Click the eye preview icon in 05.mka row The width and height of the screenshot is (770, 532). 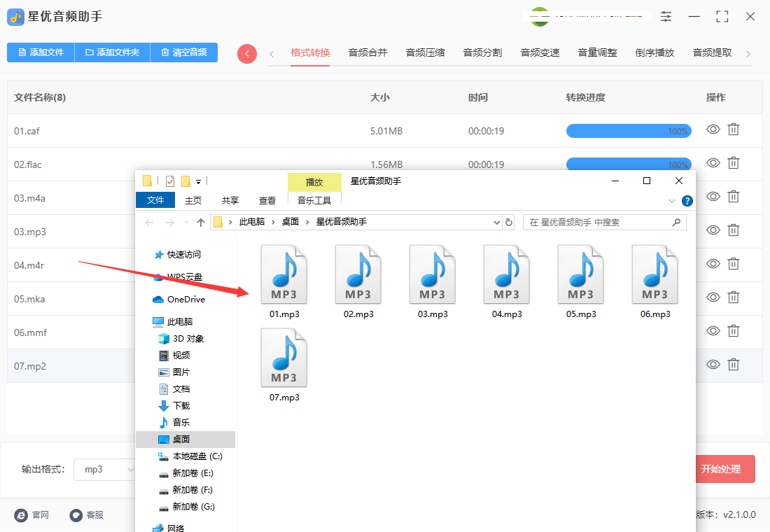(713, 297)
